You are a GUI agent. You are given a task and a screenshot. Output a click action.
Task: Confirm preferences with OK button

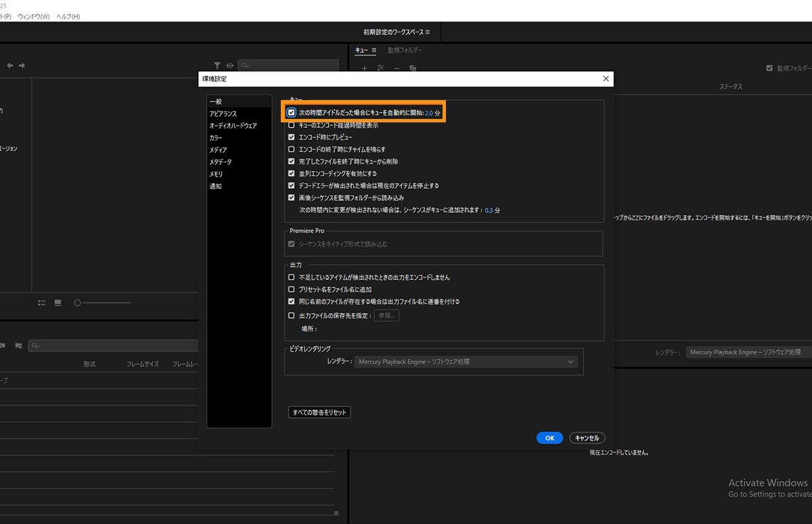[549, 438]
